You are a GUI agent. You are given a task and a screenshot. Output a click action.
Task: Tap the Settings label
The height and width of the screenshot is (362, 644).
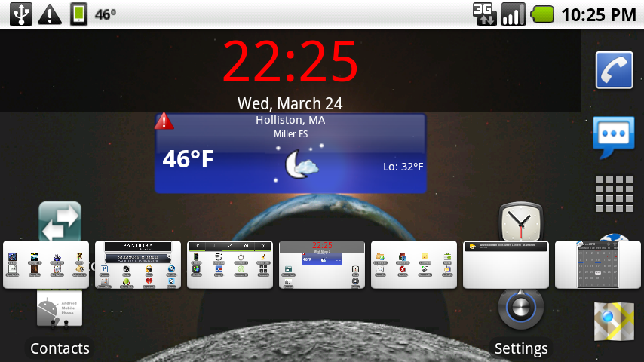pyautogui.click(x=521, y=348)
